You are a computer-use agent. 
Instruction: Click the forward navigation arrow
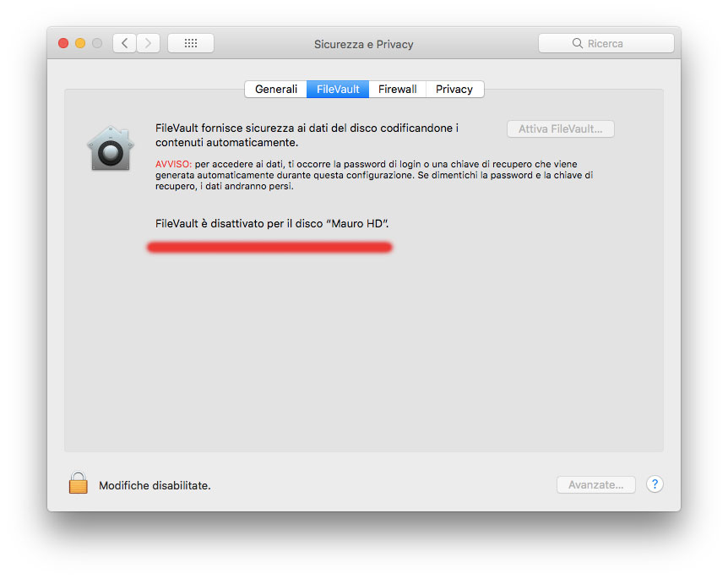tap(148, 43)
